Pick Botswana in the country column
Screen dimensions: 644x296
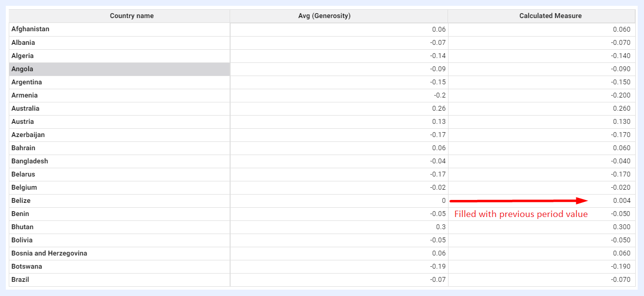point(27,266)
